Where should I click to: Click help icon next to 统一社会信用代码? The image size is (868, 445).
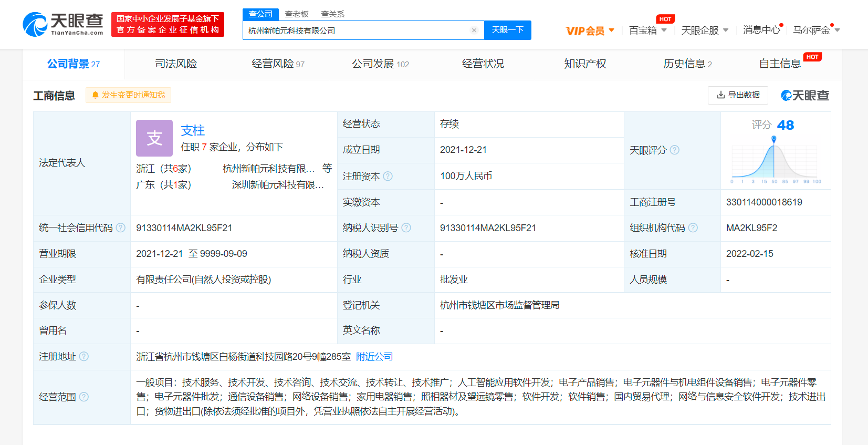(121, 228)
